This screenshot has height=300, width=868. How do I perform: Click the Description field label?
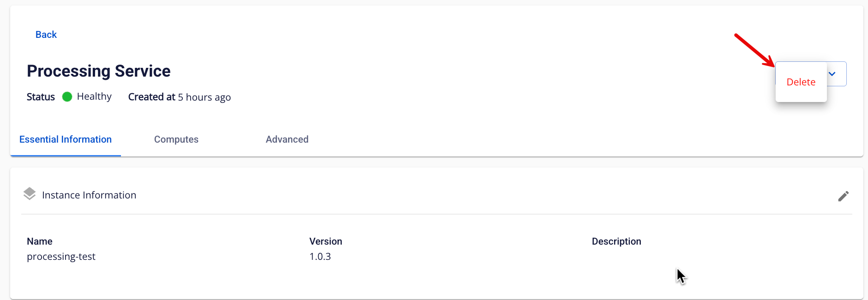point(616,241)
